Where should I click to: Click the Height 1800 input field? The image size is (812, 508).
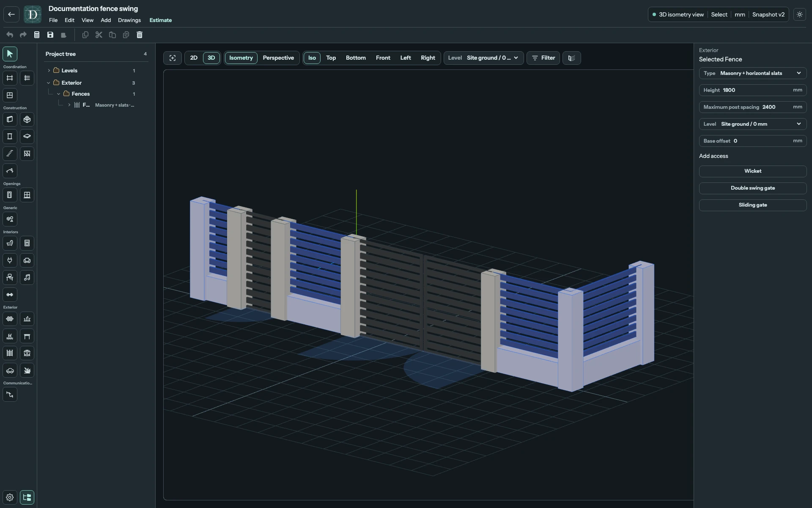click(753, 90)
